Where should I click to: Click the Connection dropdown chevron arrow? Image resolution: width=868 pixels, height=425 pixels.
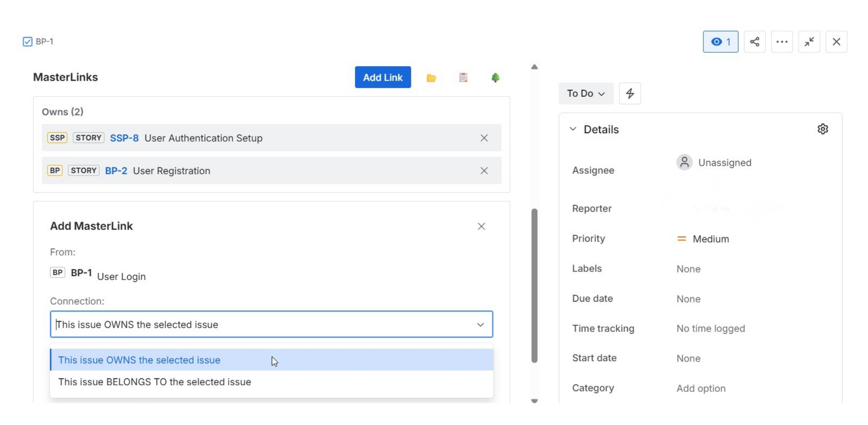coord(480,324)
